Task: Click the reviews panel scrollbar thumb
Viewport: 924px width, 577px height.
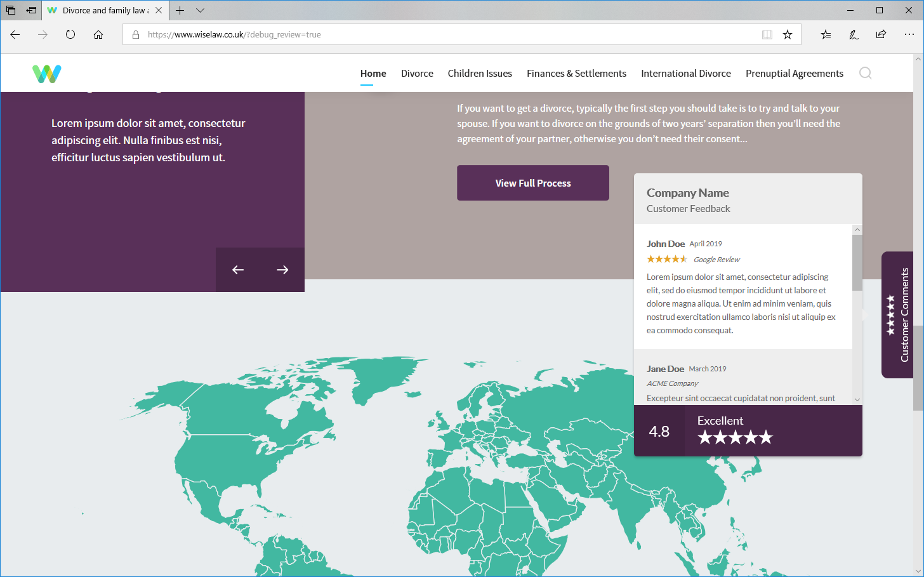Action: click(x=857, y=263)
